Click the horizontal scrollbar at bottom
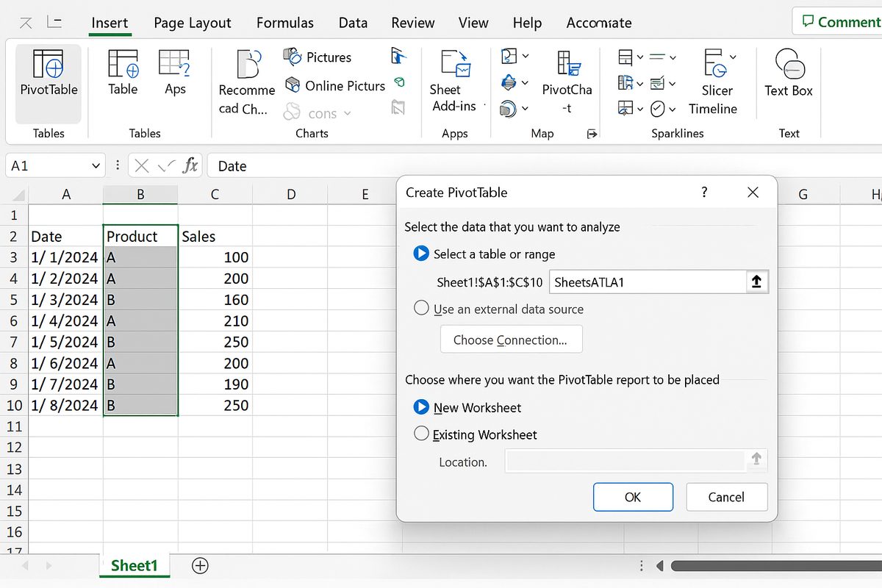Image resolution: width=882 pixels, height=588 pixels. point(776,566)
